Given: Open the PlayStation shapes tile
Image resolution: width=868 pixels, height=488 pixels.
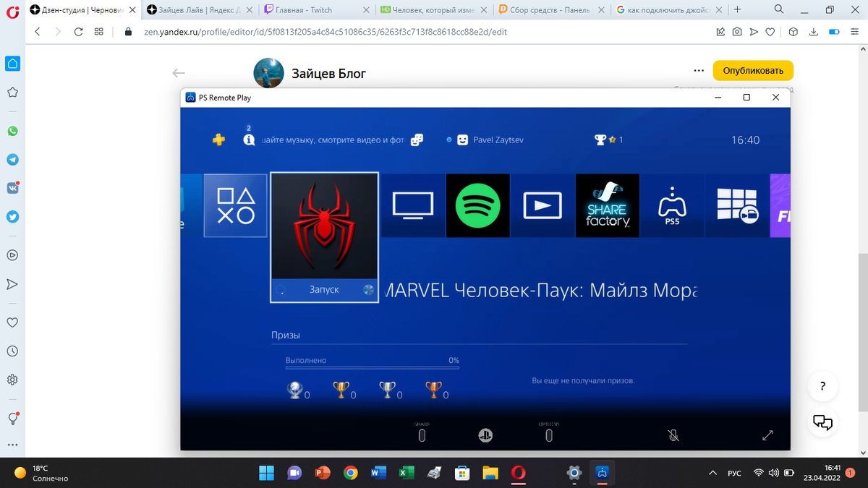Looking at the screenshot, I should (236, 205).
